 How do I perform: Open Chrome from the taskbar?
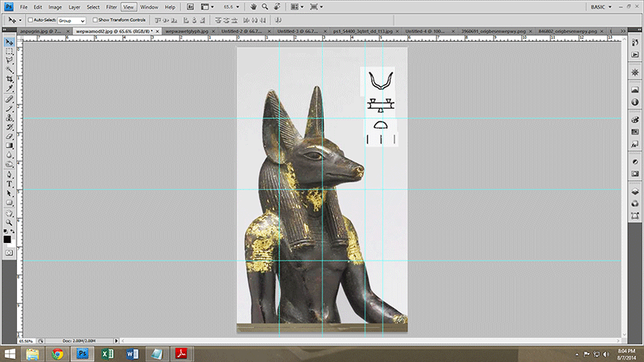coord(57,353)
